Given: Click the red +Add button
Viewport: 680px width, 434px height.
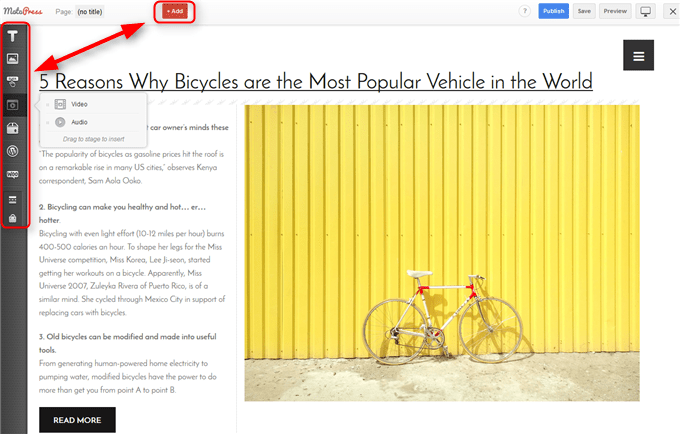Looking at the screenshot, I should 175,11.
